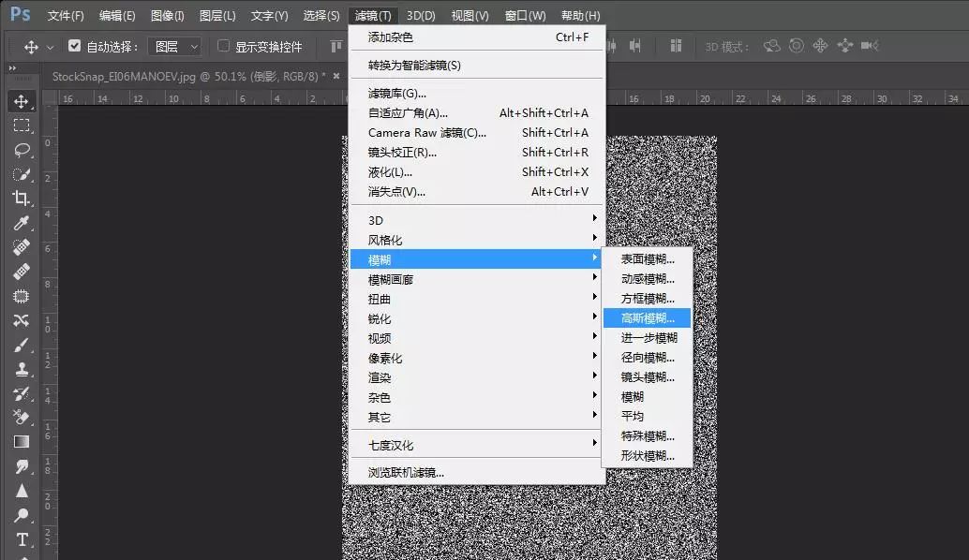
Task: Open the 文件(F) menu
Action: (66, 15)
